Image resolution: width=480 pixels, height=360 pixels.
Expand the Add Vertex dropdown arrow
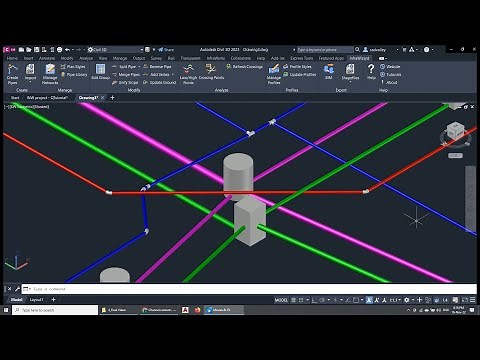click(172, 75)
